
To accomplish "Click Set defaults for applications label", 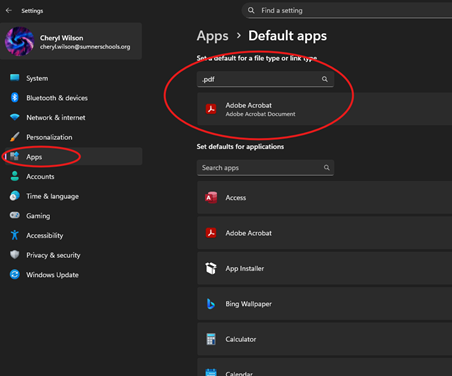I will [240, 147].
